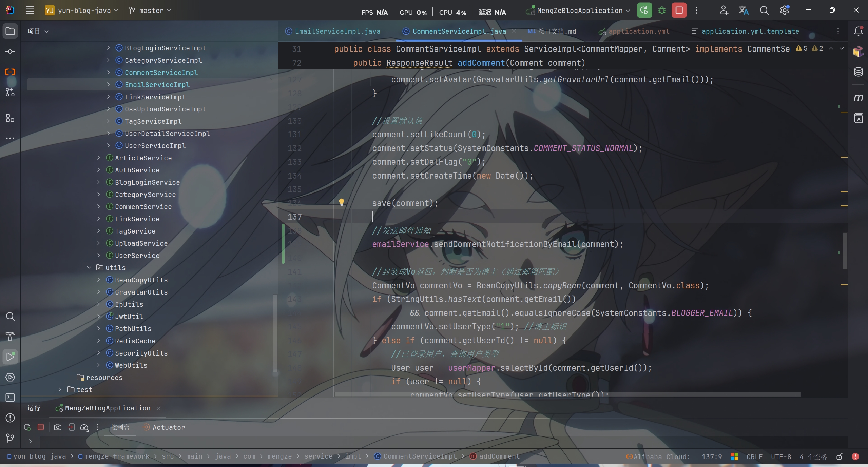The width and height of the screenshot is (868, 467).
Task: Collapse the utils folder in the project tree
Action: [89, 268]
